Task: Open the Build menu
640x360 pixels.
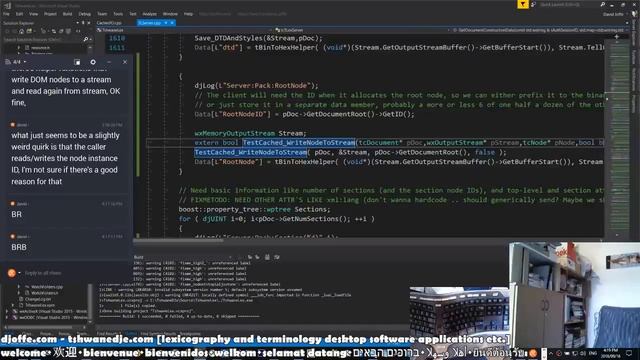Action: pyautogui.click(x=67, y=14)
